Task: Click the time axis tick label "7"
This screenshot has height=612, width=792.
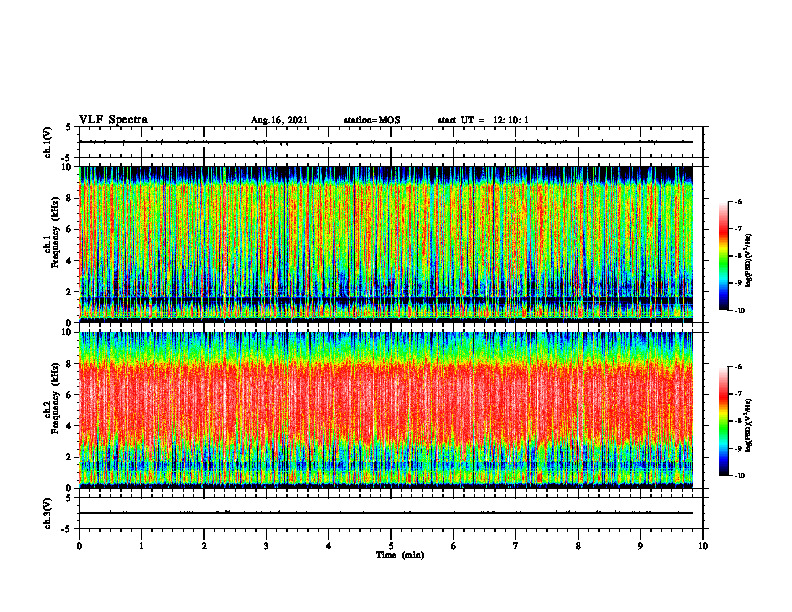Action: coord(516,546)
